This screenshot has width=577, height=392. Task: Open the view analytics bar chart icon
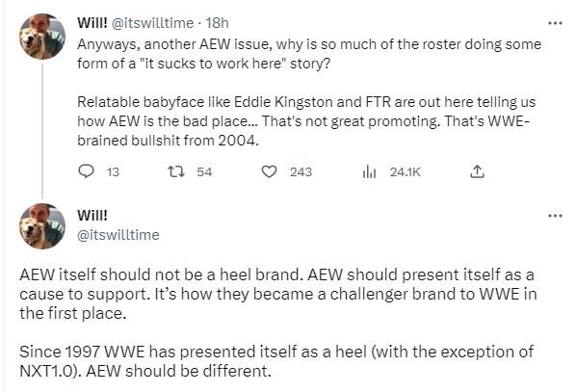point(369,171)
